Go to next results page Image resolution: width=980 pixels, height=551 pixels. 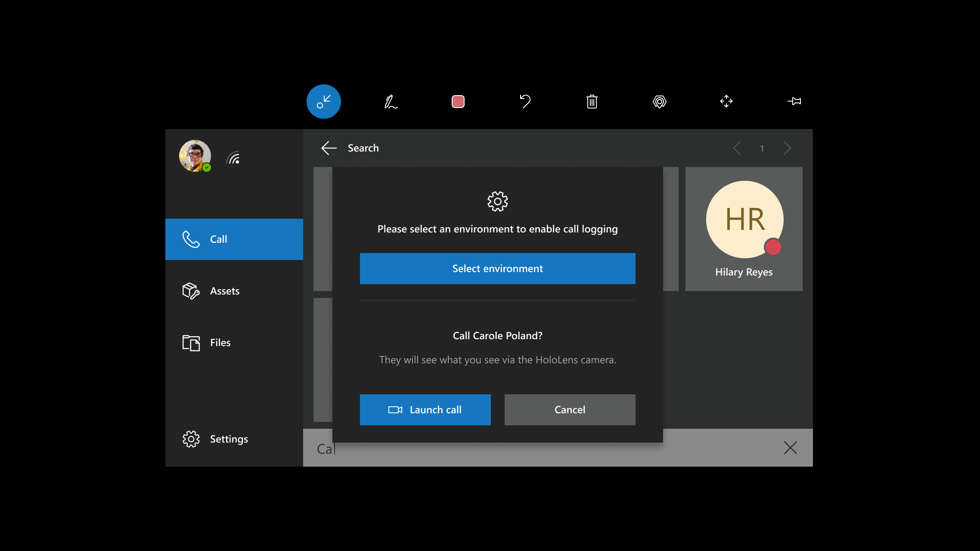pyautogui.click(x=787, y=148)
